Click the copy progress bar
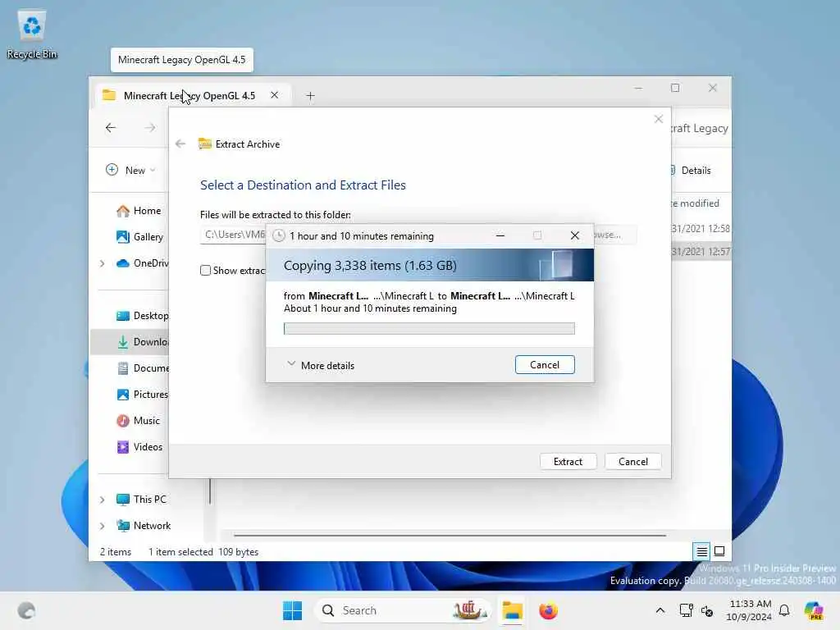 click(x=429, y=328)
